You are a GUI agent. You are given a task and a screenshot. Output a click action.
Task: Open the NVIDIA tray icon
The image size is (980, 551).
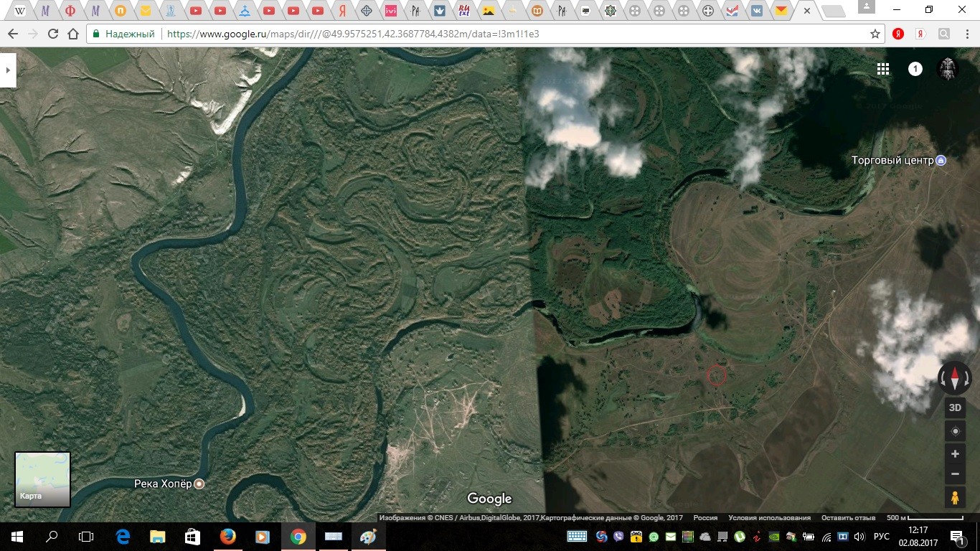[x=773, y=536]
